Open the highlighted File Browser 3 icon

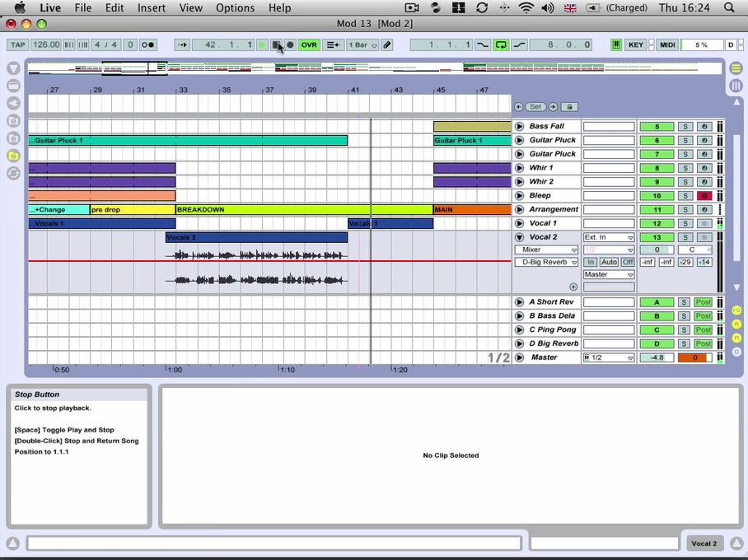pyautogui.click(x=13, y=156)
